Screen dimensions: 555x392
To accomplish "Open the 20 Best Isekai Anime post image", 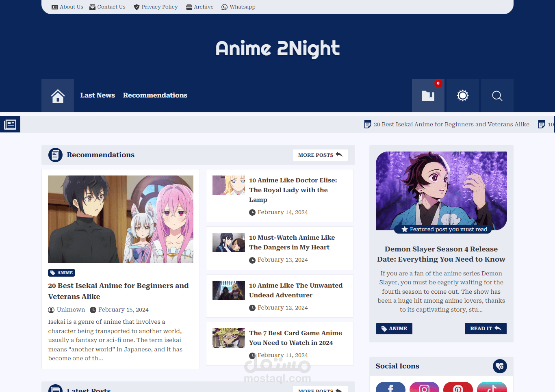I will 121,219.
